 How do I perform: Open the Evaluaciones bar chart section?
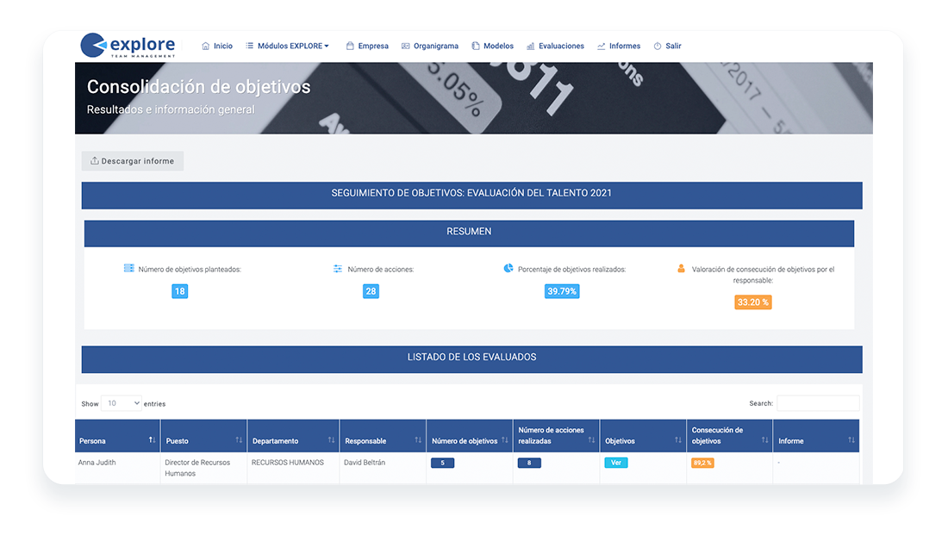[x=555, y=46]
